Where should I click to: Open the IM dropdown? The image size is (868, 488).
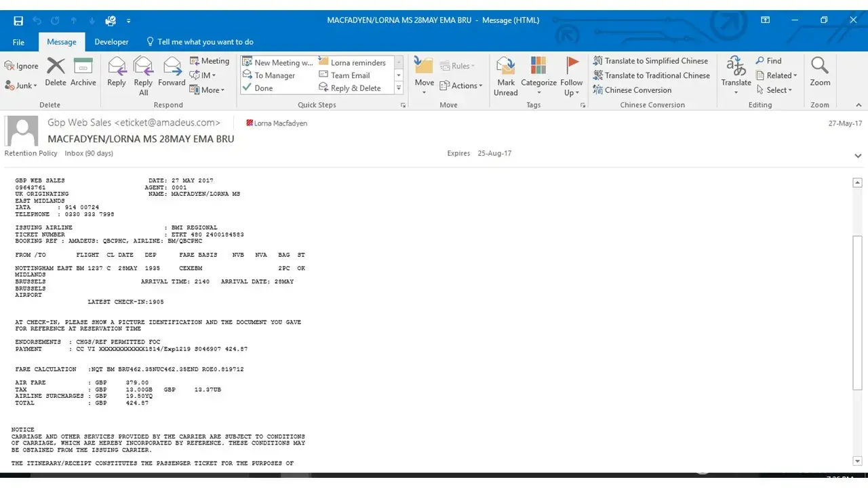[x=203, y=75]
